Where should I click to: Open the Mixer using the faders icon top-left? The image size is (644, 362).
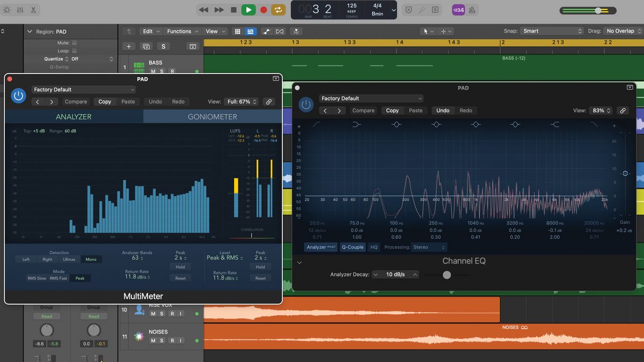click(19, 10)
